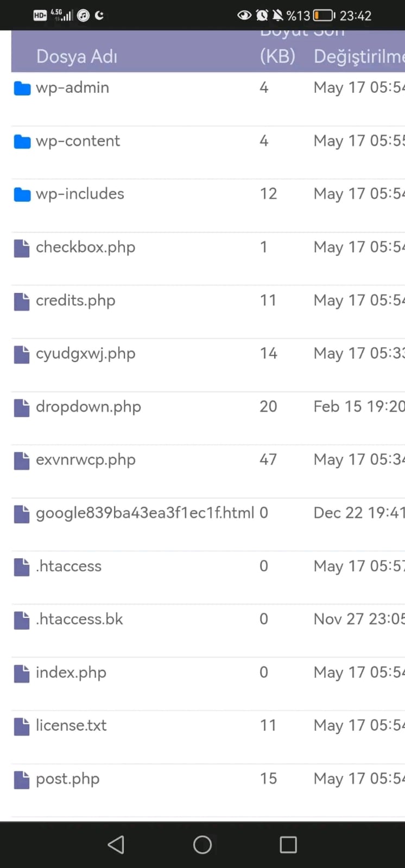The width and height of the screenshot is (405, 868).
Task: Open the index.php file name
Action: pyautogui.click(x=71, y=673)
